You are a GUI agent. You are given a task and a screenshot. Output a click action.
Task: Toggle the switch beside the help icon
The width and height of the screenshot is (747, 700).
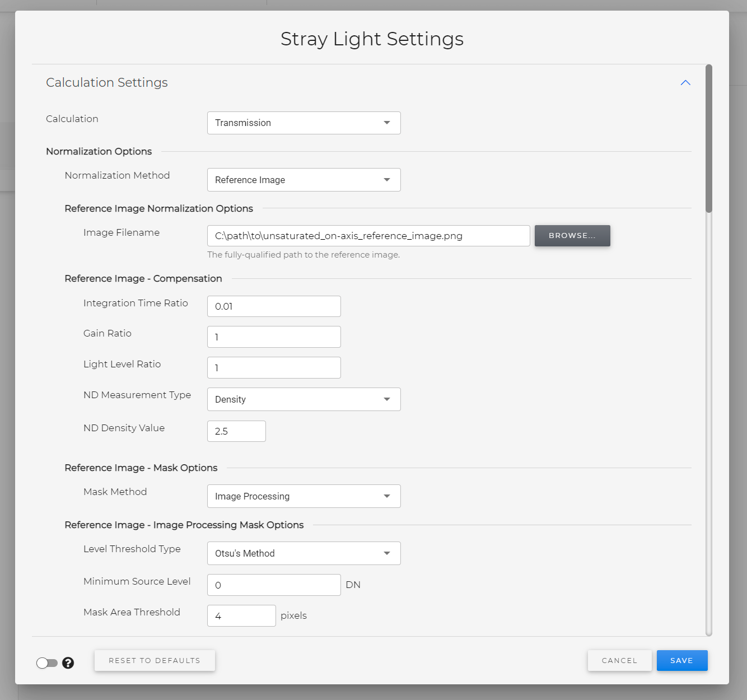click(47, 663)
